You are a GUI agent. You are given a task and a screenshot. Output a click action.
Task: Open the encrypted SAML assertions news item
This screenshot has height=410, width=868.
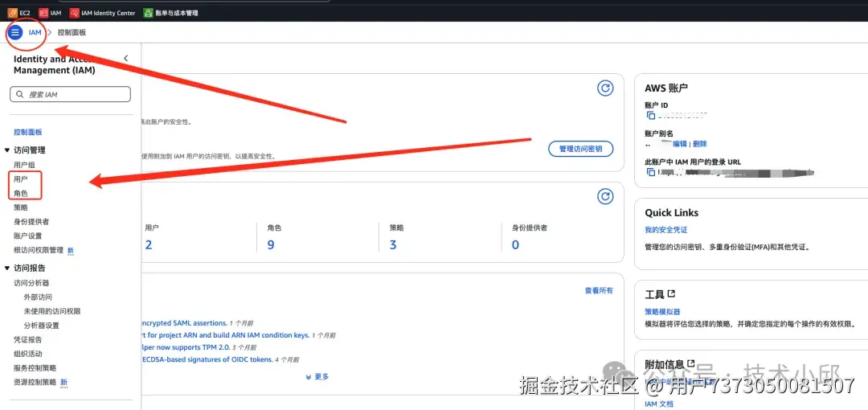tap(184, 322)
